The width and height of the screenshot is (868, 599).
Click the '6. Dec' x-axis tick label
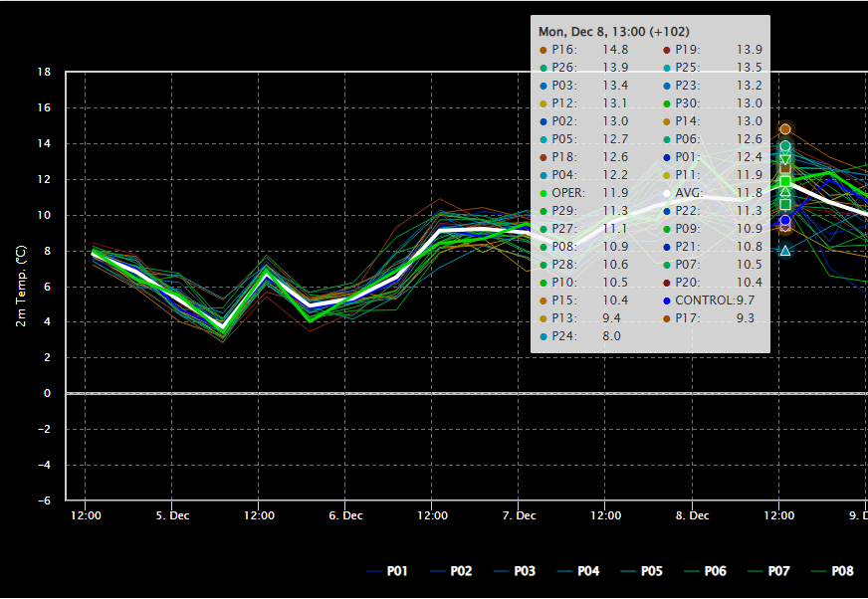345,515
